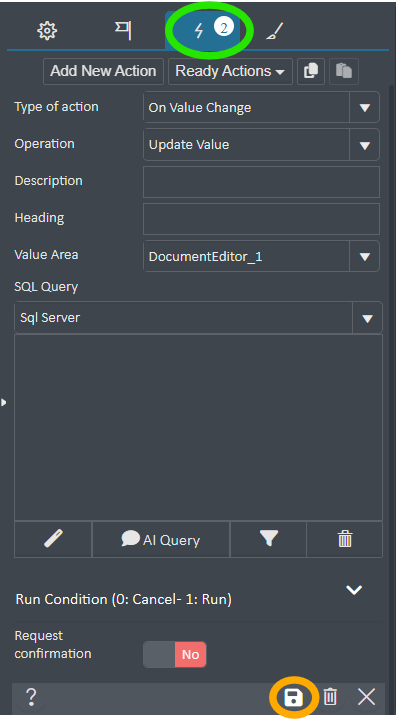Open the Operation dropdown
The image size is (396, 719).
click(261, 144)
